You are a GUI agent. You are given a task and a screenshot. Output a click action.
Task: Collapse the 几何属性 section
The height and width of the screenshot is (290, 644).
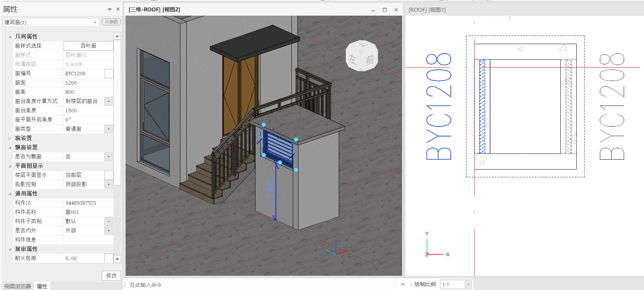[10, 37]
